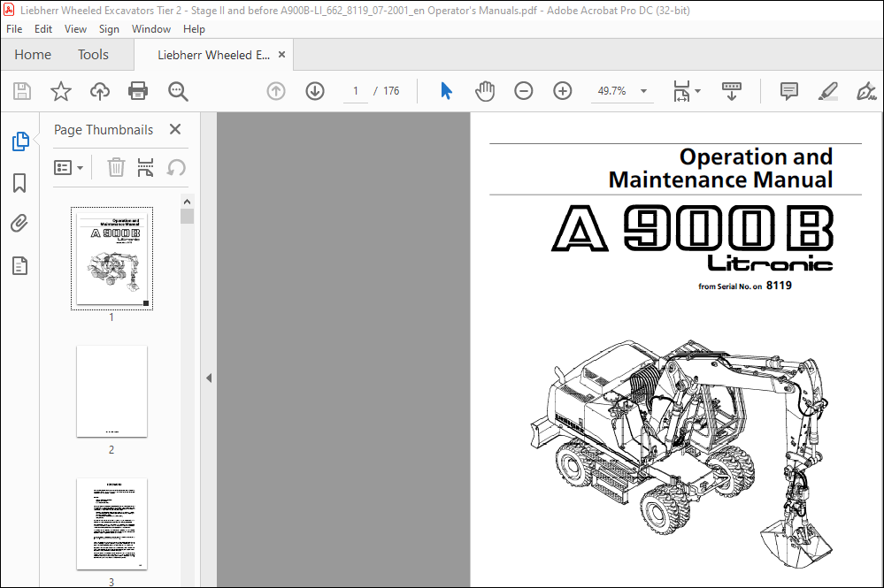Viewport: 884px width, 588px height.
Task: Open the View menu
Action: coord(75,28)
